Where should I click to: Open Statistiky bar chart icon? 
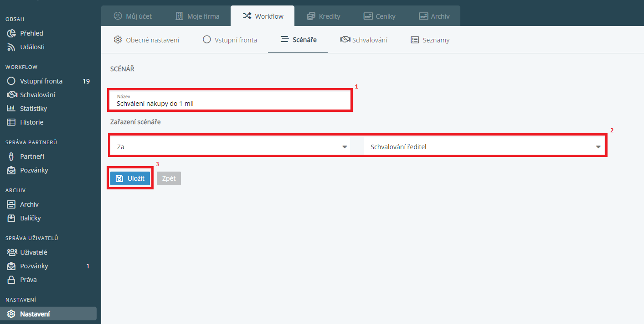(11, 109)
